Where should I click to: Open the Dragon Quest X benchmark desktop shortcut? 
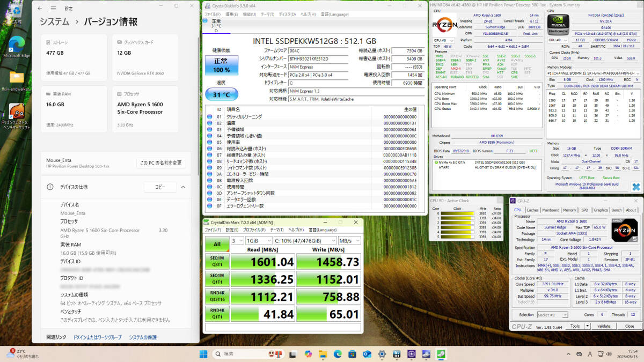(16, 117)
